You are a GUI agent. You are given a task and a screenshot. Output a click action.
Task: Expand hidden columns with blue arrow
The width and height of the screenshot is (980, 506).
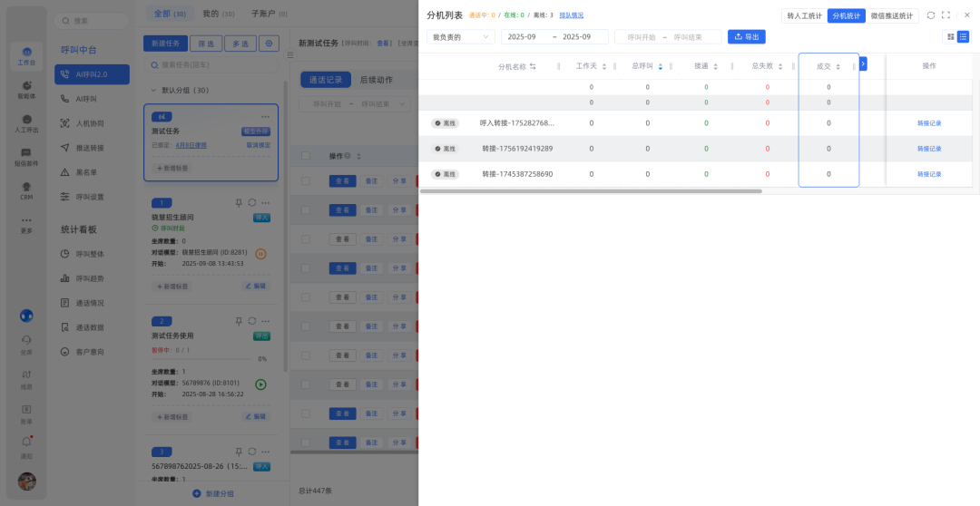(863, 63)
